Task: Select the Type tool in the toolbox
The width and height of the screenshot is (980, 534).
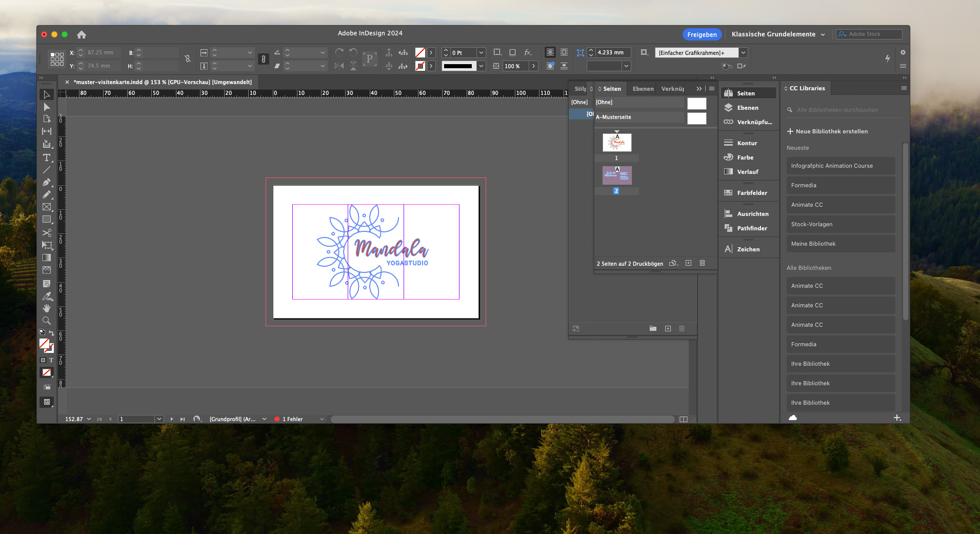Action: tap(47, 157)
